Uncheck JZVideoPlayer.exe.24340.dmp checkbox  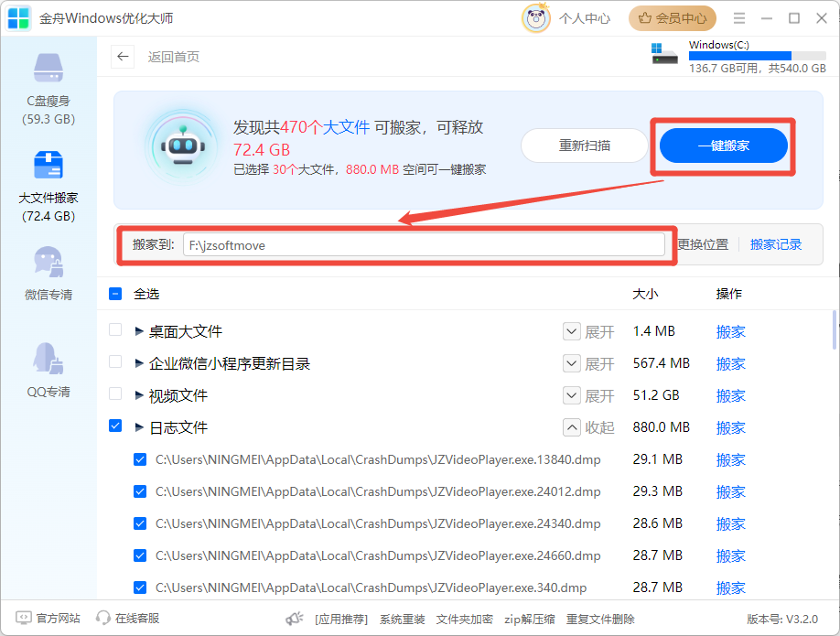point(140,523)
